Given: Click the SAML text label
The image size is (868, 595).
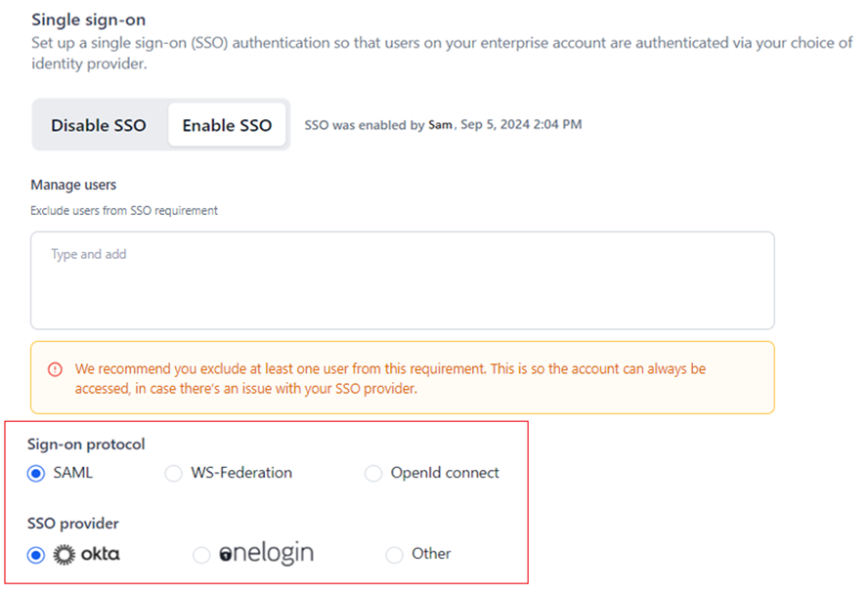Looking at the screenshot, I should click(74, 473).
